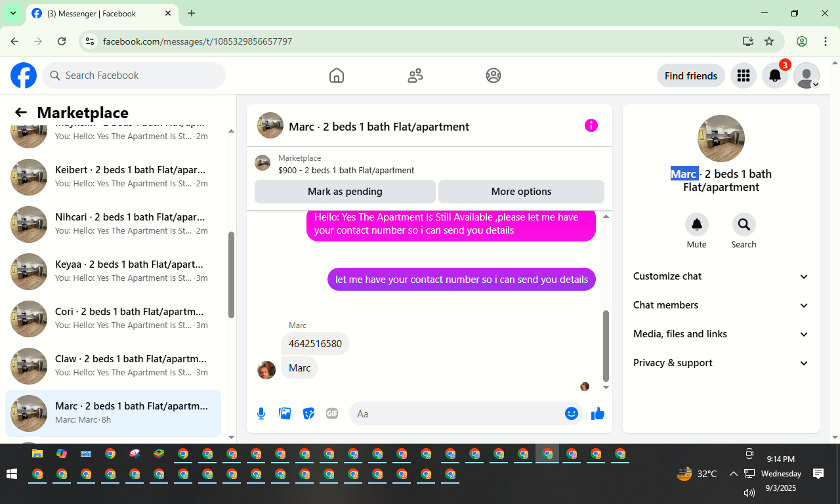Screen dimensions: 840x504
Task: Open the account menu from profile avatar
Action: point(807,75)
